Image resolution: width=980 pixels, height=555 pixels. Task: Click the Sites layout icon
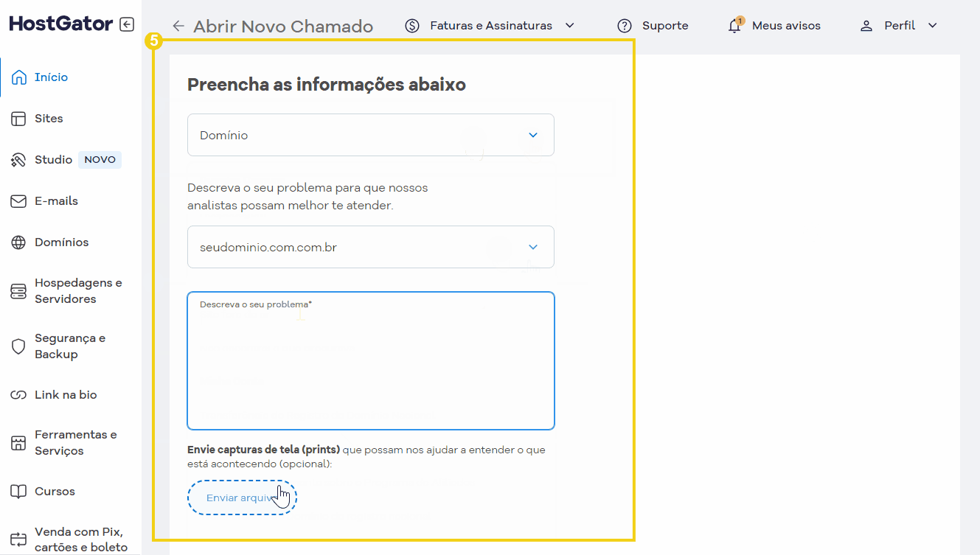pos(18,119)
